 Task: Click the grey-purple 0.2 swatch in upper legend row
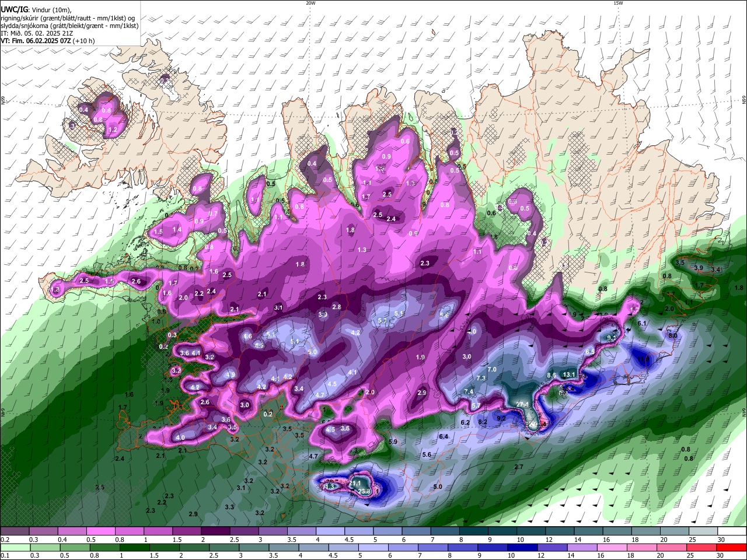[15, 531]
